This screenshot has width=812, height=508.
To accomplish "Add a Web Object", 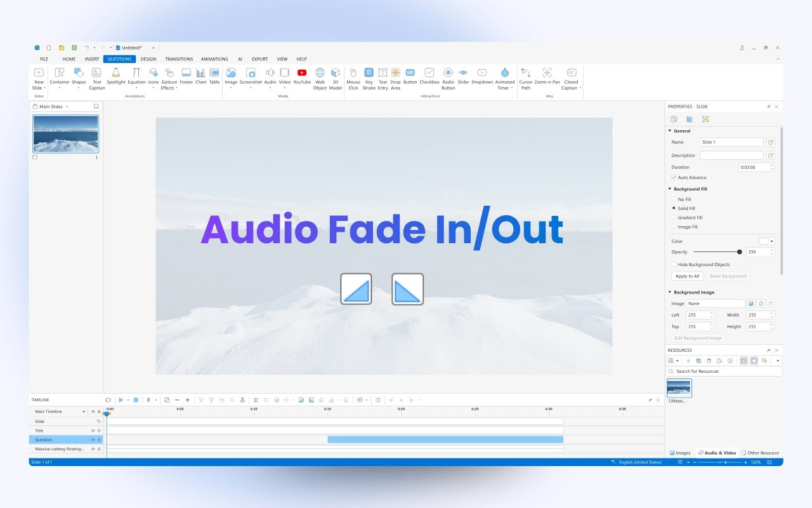I will pos(320,78).
